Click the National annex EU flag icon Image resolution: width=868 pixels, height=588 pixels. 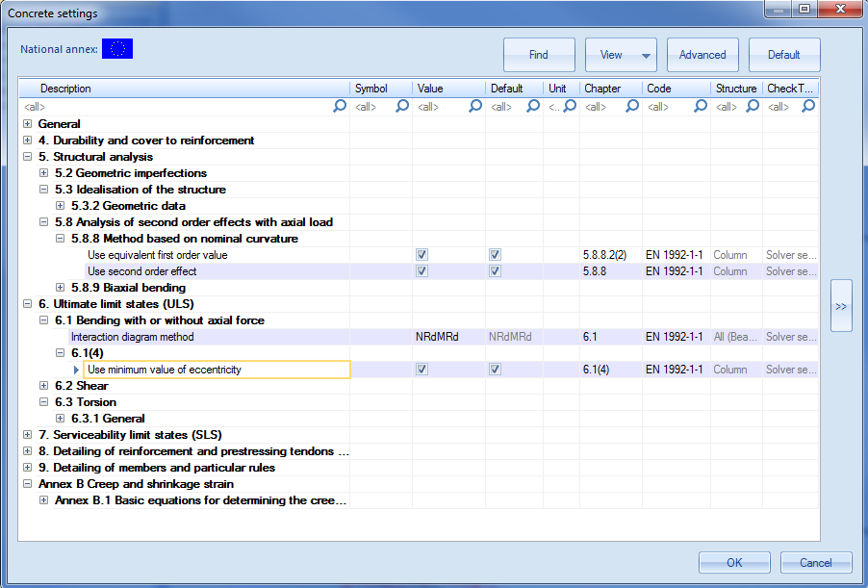coord(117,49)
